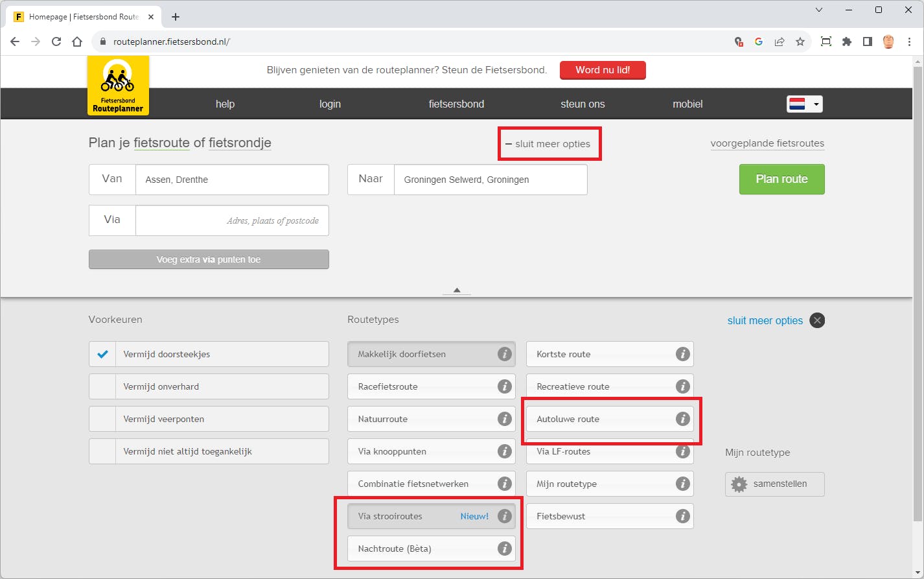
Task: Click the share page icon
Action: pos(780,41)
